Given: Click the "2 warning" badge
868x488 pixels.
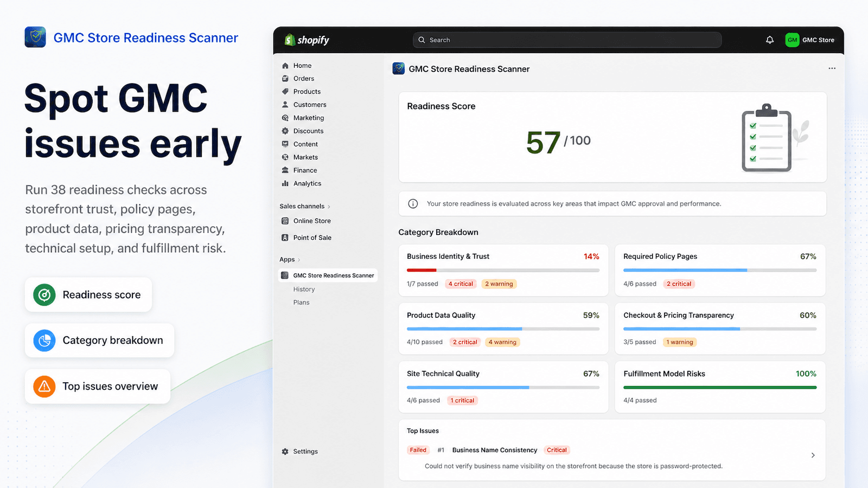Looking at the screenshot, I should (x=499, y=284).
